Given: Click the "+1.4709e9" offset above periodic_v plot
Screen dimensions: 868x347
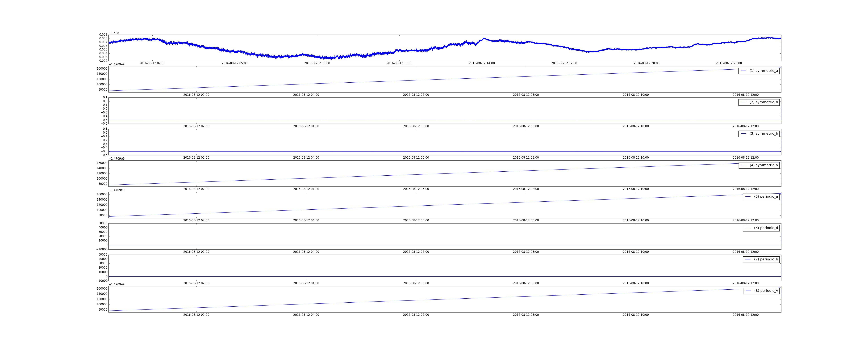Looking at the screenshot, I should 117,284.
